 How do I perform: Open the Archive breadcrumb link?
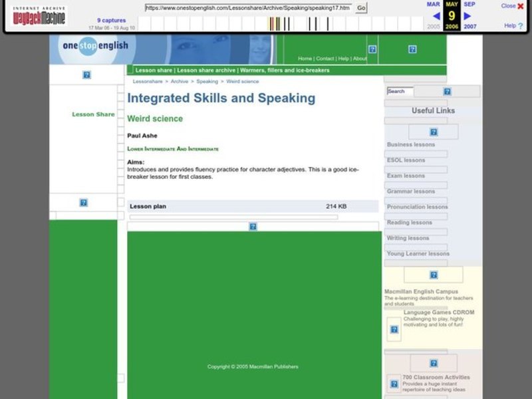click(x=178, y=81)
